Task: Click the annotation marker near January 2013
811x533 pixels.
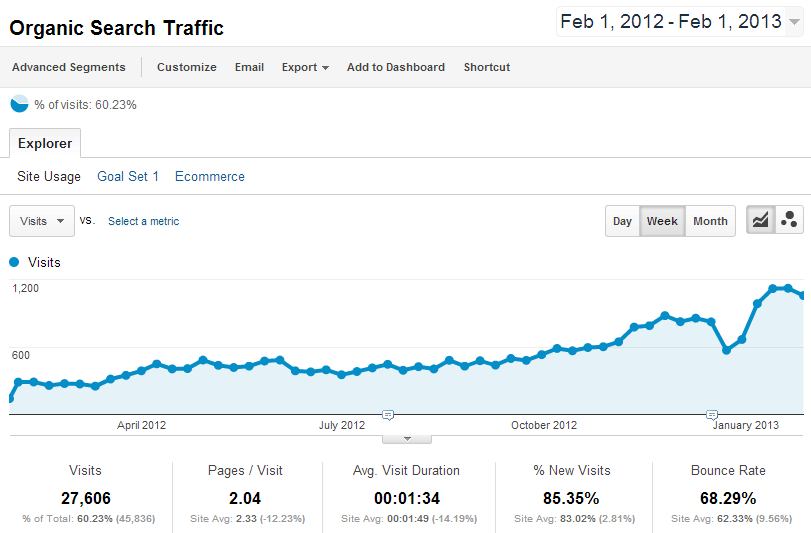Action: (712, 414)
